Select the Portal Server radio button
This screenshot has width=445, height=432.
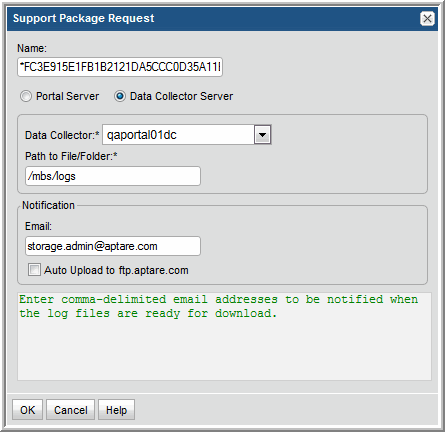click(x=26, y=96)
